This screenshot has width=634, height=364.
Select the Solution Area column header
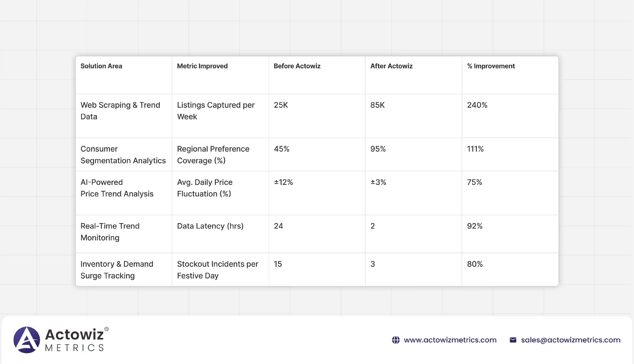101,66
